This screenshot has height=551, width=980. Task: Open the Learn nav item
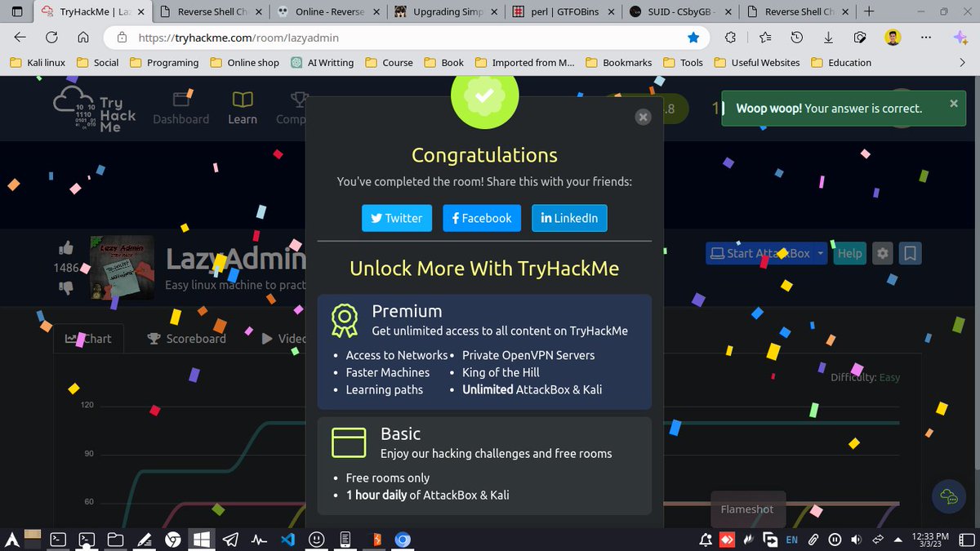click(243, 108)
